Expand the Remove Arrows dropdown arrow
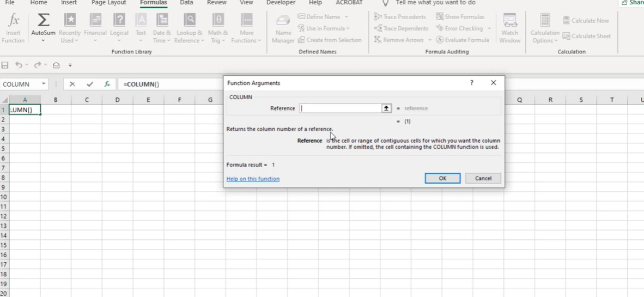The height and width of the screenshot is (297, 644). point(430,40)
